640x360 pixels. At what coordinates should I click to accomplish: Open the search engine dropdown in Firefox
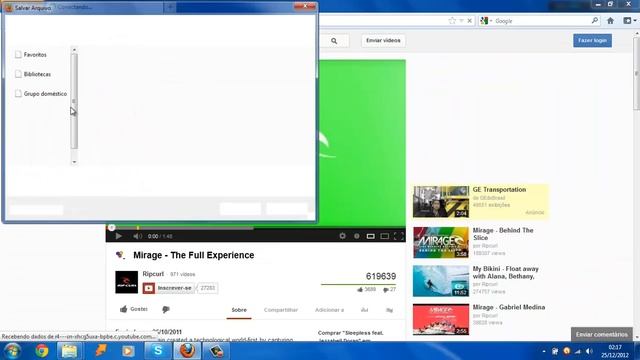pos(486,20)
